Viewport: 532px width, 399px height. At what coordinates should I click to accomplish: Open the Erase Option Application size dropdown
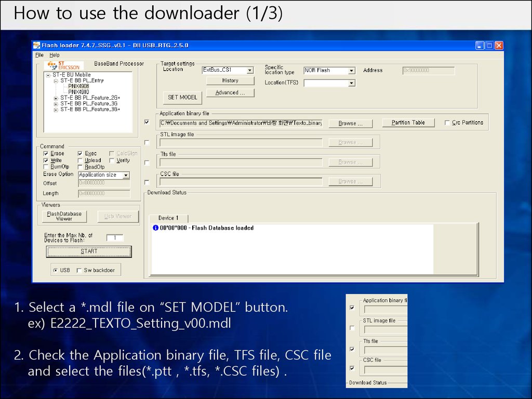(126, 176)
